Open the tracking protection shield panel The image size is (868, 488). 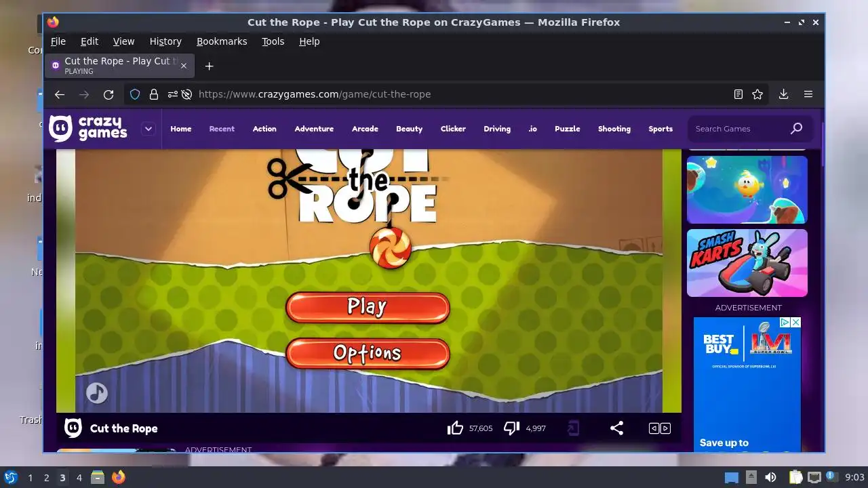click(135, 94)
